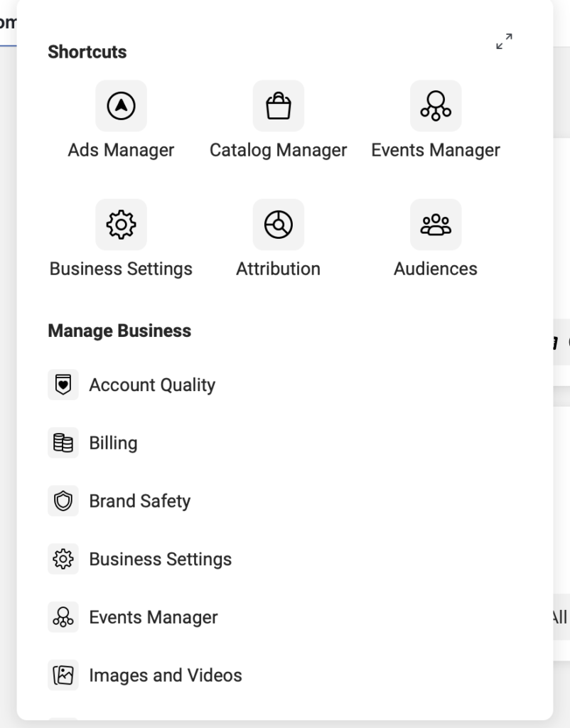Viewport: 570px width, 728px height.
Task: Click the Events Manager icon in Manage Business list
Action: tap(63, 618)
